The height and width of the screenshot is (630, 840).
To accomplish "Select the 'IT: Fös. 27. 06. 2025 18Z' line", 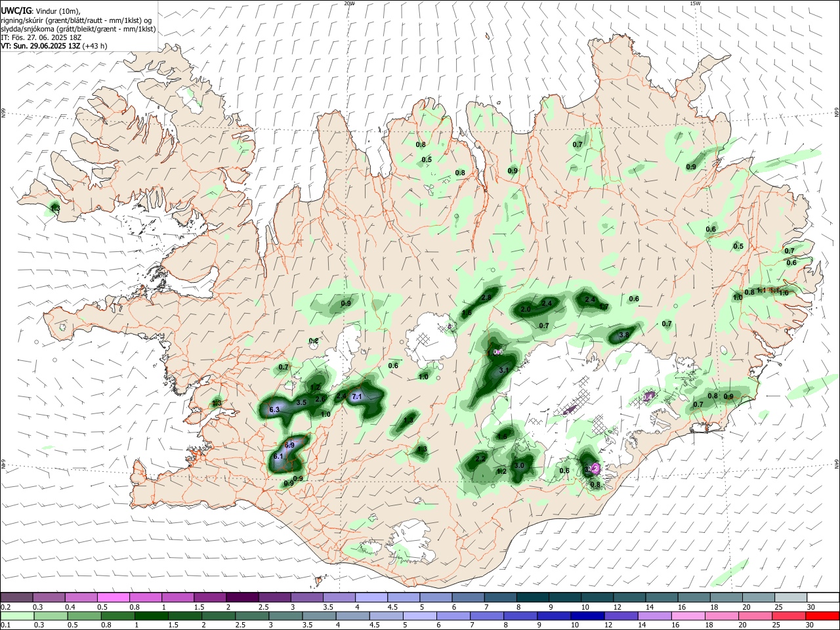I will (41, 37).
